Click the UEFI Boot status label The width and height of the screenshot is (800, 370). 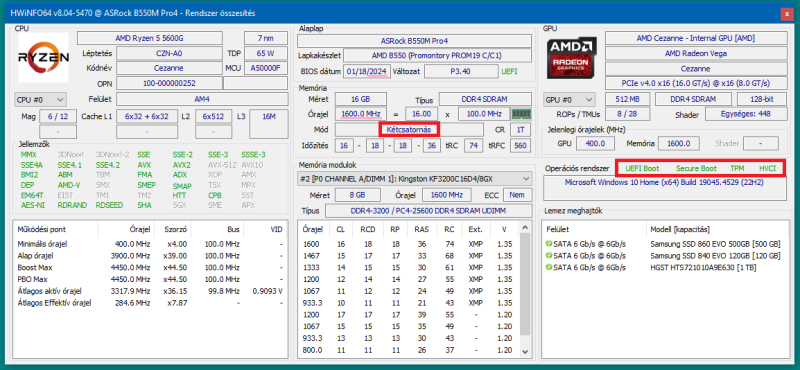pos(642,168)
